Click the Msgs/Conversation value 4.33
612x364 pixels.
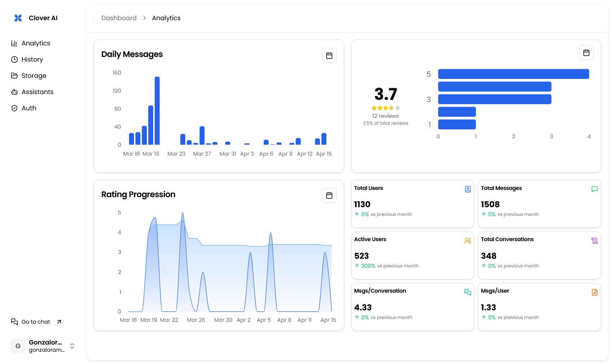(363, 307)
